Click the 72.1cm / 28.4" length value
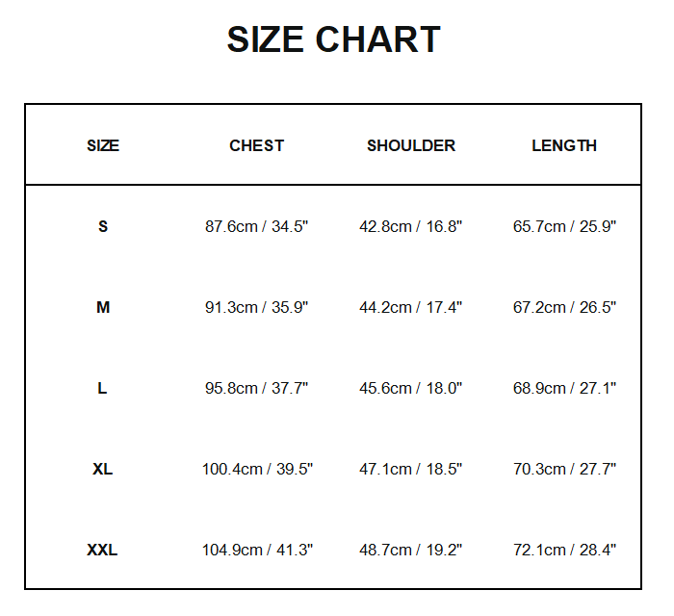This screenshot has width=674, height=616. click(x=564, y=551)
